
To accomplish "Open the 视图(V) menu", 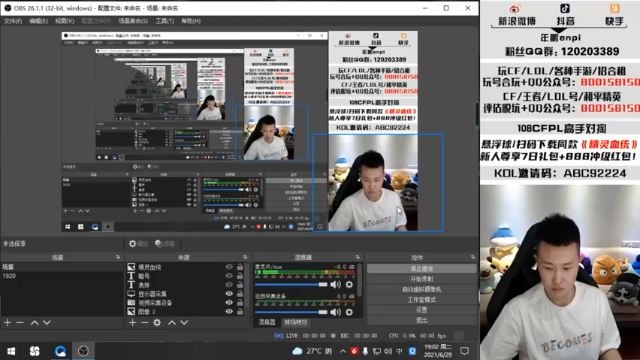I will click(64, 21).
